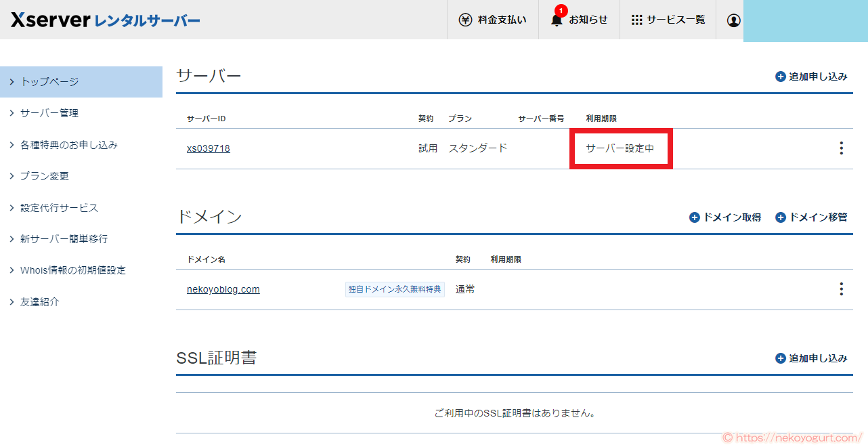Open three-dot menu for server xs039718
Screen dimensions: 868x447
(841, 148)
